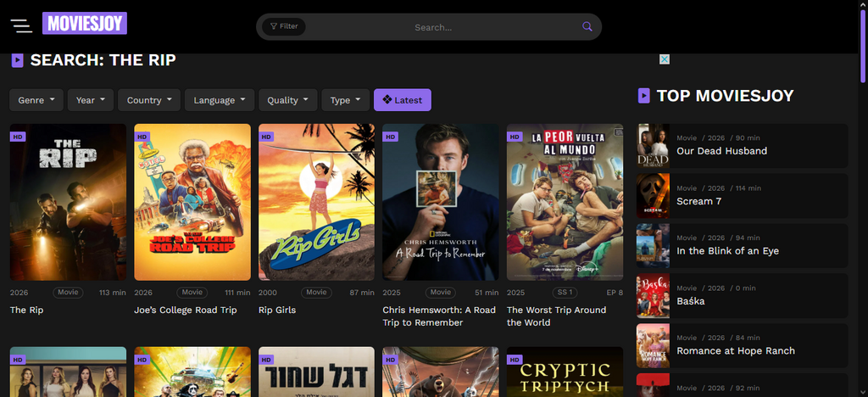Image resolution: width=868 pixels, height=397 pixels.
Task: Close the ad via AdChoices icon
Action: tap(665, 59)
